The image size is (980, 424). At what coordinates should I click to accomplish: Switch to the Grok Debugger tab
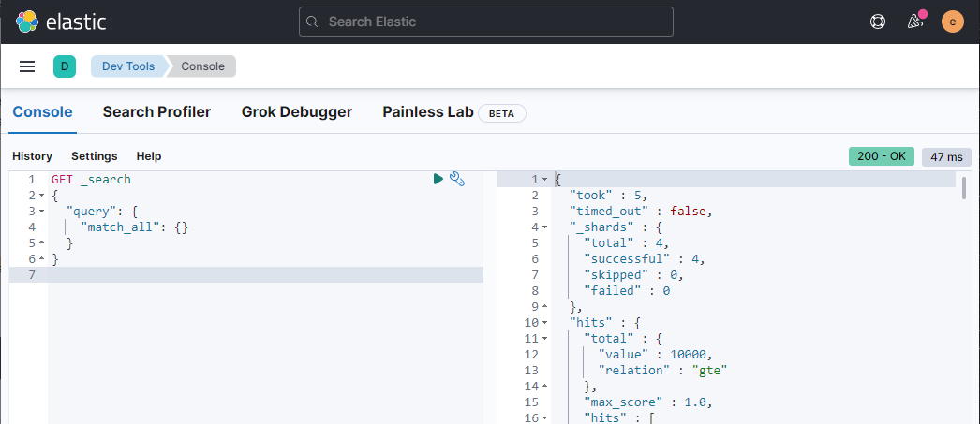[297, 111]
